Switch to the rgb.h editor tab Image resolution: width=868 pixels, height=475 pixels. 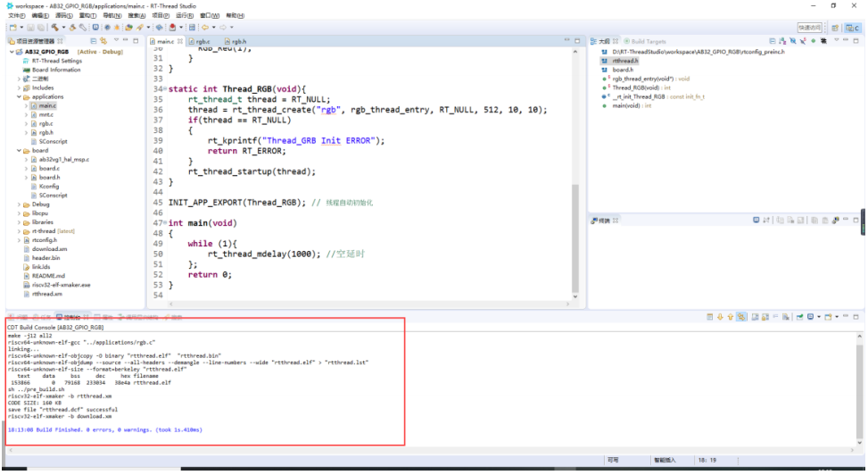pos(236,41)
